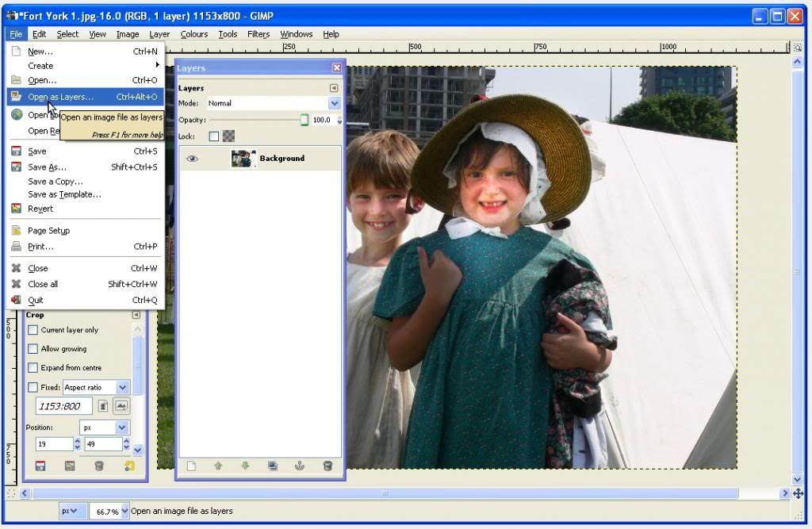Image resolution: width=812 pixels, height=529 pixels.
Task: Open the Layer menu
Action: click(x=159, y=34)
